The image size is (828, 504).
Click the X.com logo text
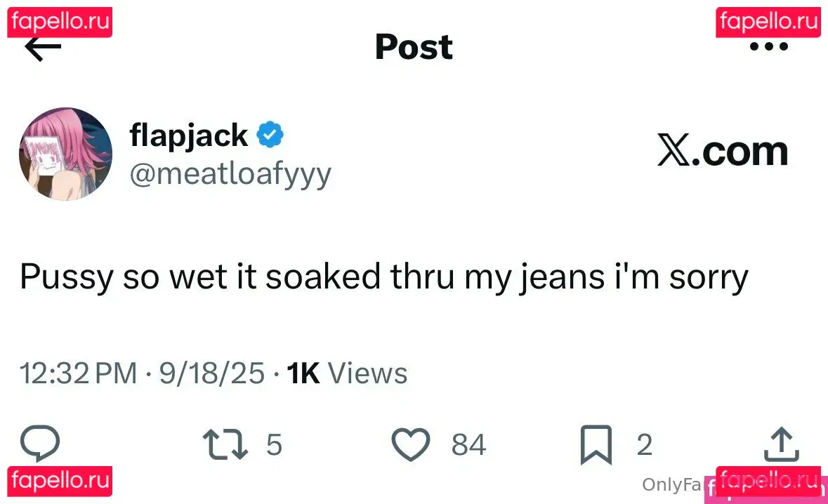pyautogui.click(x=723, y=152)
